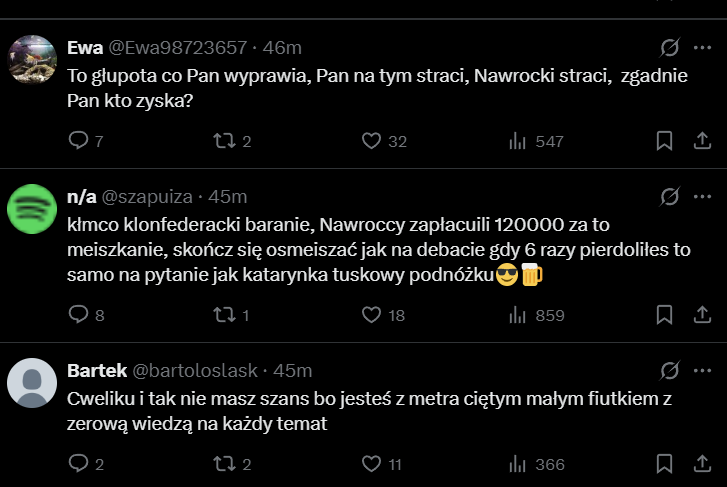Repost the tweet by szapuiza
This screenshot has width=727, height=487.
pyautogui.click(x=223, y=315)
